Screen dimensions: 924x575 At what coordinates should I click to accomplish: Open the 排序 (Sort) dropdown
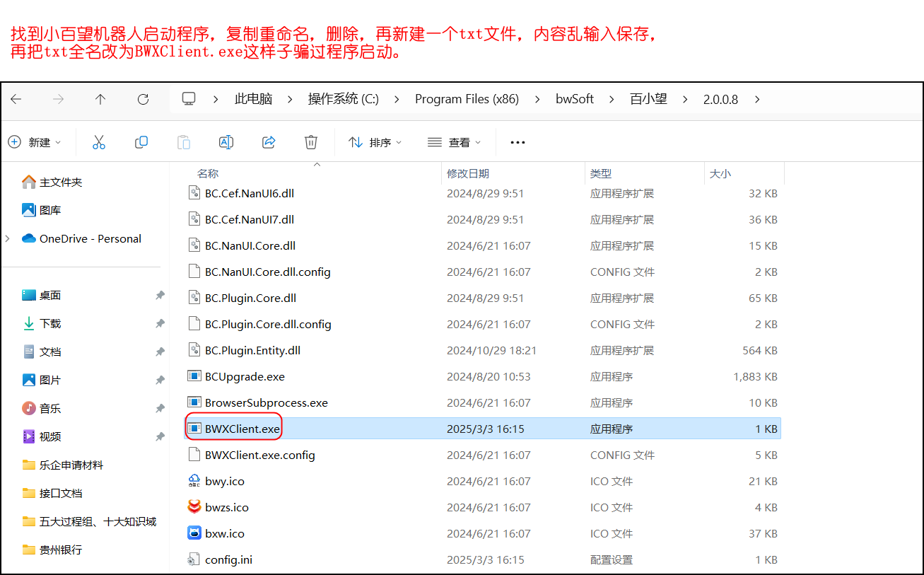pos(375,142)
